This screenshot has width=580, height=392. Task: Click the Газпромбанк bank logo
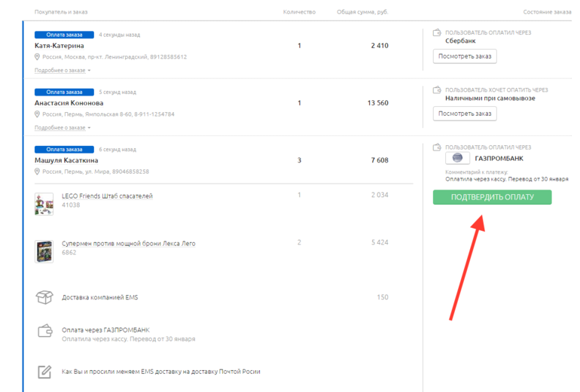[x=457, y=159]
